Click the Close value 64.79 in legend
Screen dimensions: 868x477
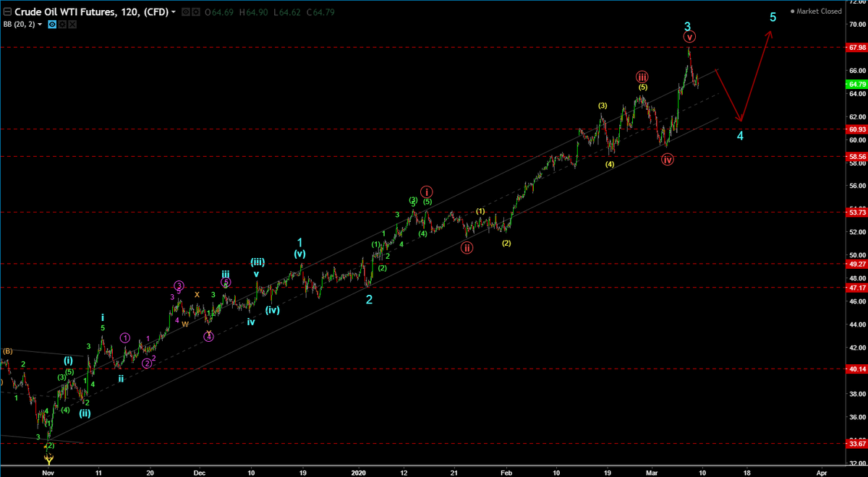tap(321, 12)
